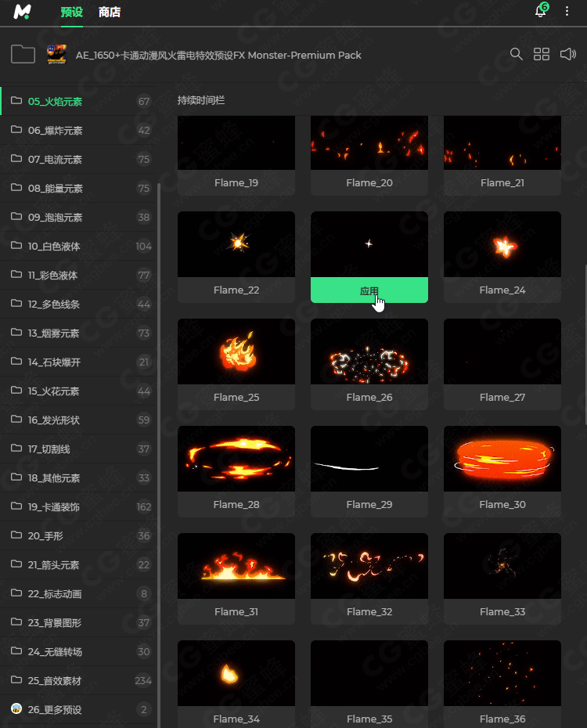This screenshot has width=587, height=728.
Task: Open the 20_手形 category
Action: (78, 535)
